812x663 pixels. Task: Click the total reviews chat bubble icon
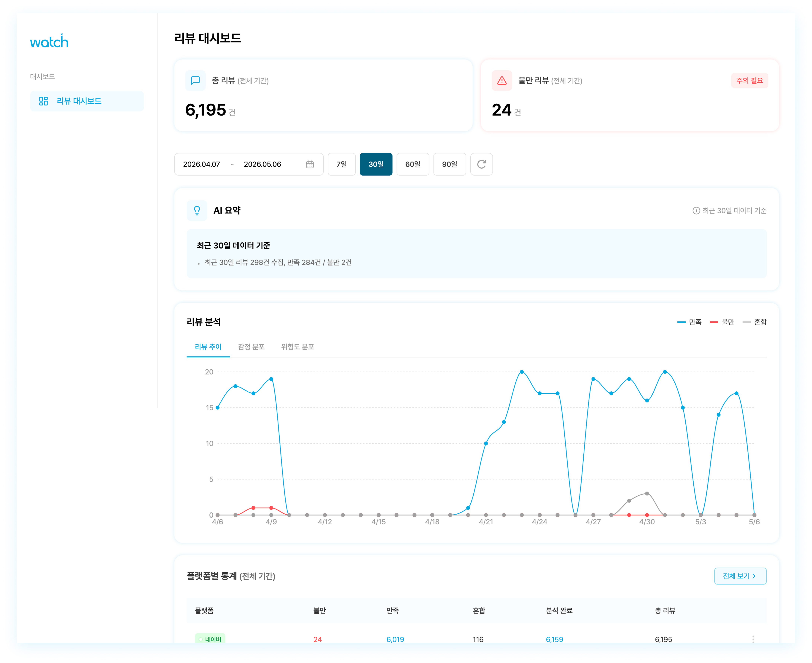click(x=195, y=80)
